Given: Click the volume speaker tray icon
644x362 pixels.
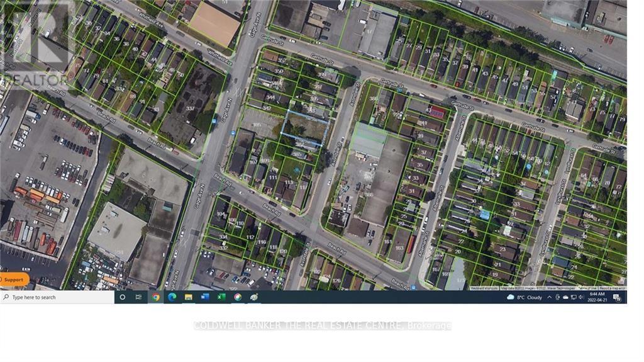Looking at the screenshot, I should pos(580,297).
